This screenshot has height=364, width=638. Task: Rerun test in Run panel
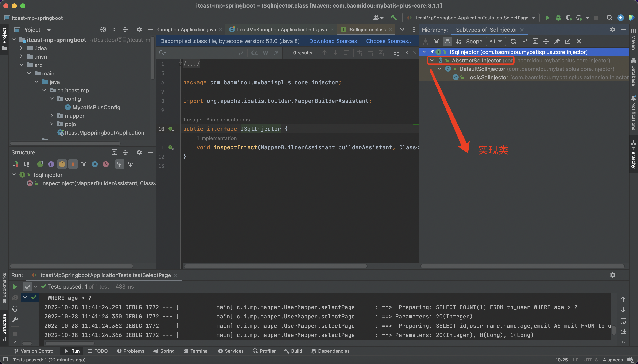pos(15,287)
